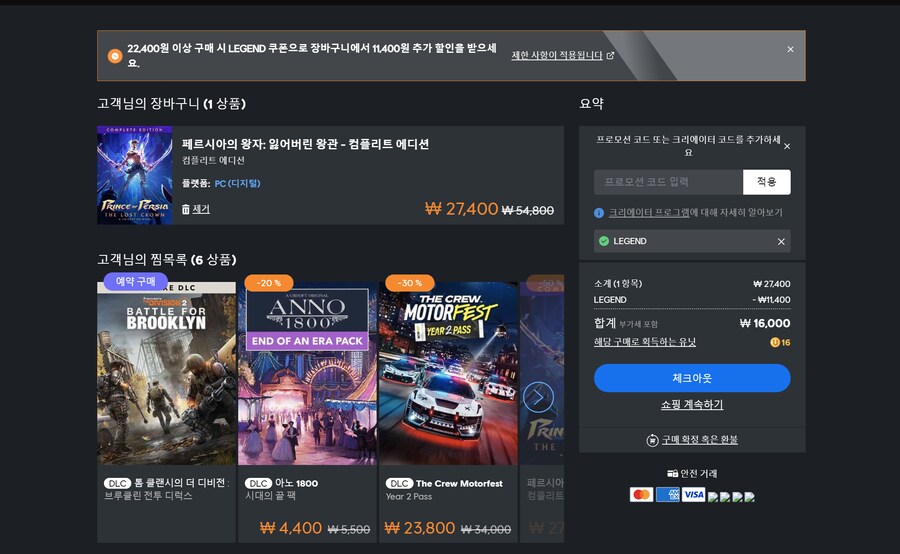
Task: Click the 안전 거래 lock icon
Action: (673, 474)
